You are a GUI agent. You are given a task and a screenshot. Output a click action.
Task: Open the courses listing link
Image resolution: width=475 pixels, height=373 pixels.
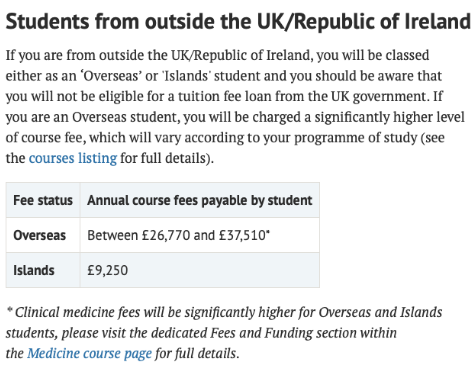[x=73, y=158]
